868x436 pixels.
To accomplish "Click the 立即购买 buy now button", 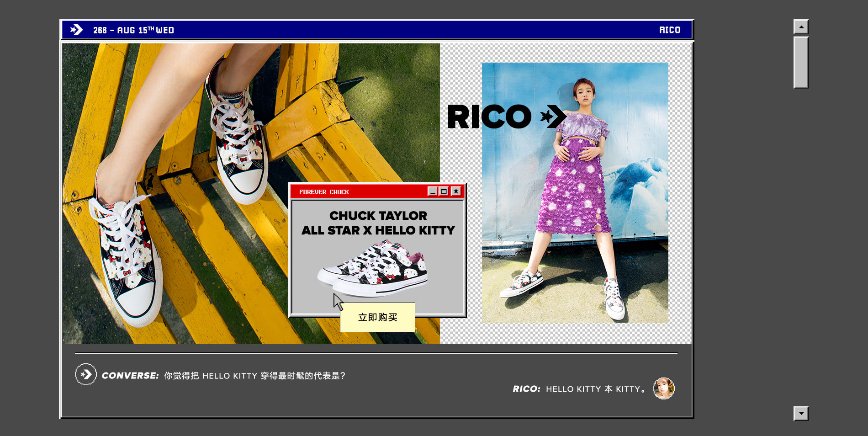I will click(x=377, y=317).
